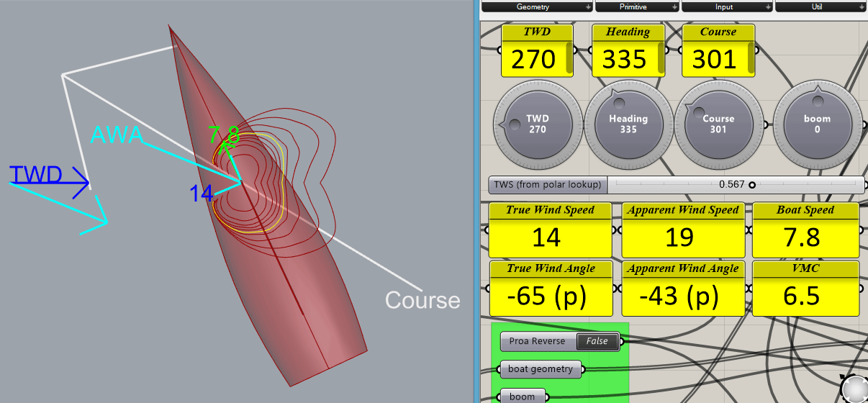Click the Proa Reverse label
Image resolution: width=868 pixels, height=403 pixels.
pyautogui.click(x=538, y=341)
